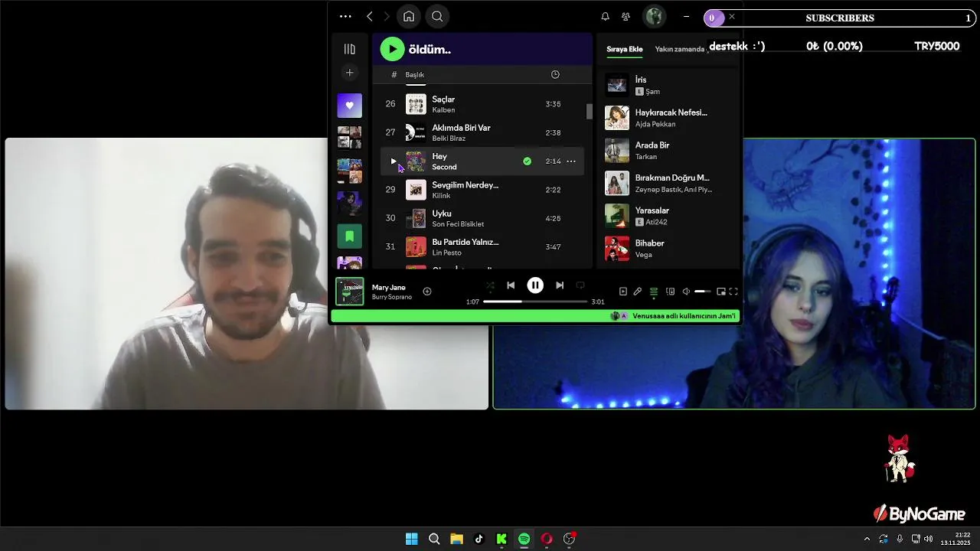Open the green bookmark episodes tile

point(350,236)
